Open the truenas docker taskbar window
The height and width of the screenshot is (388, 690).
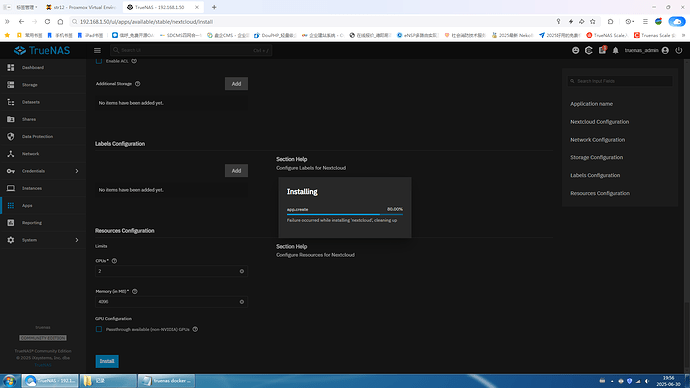(x=166, y=381)
